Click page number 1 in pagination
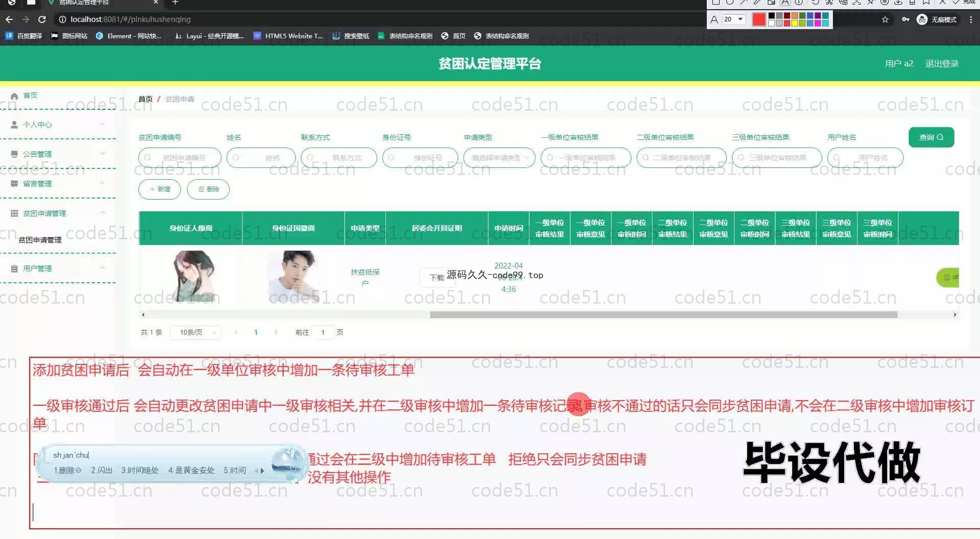This screenshot has height=539, width=980. tap(256, 332)
